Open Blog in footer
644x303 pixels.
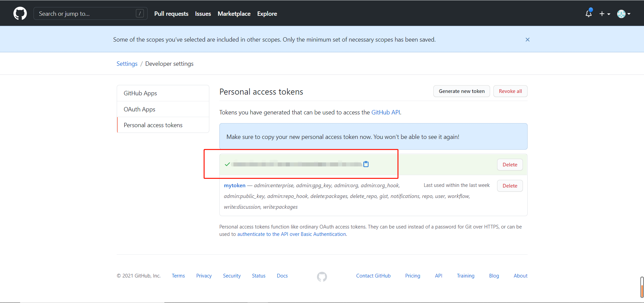[x=494, y=276]
